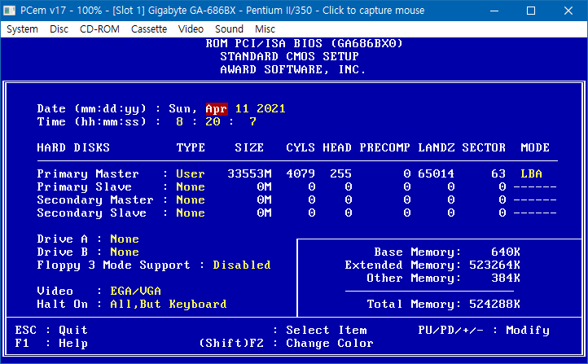
Task: Open the Disc menu
Action: point(59,29)
